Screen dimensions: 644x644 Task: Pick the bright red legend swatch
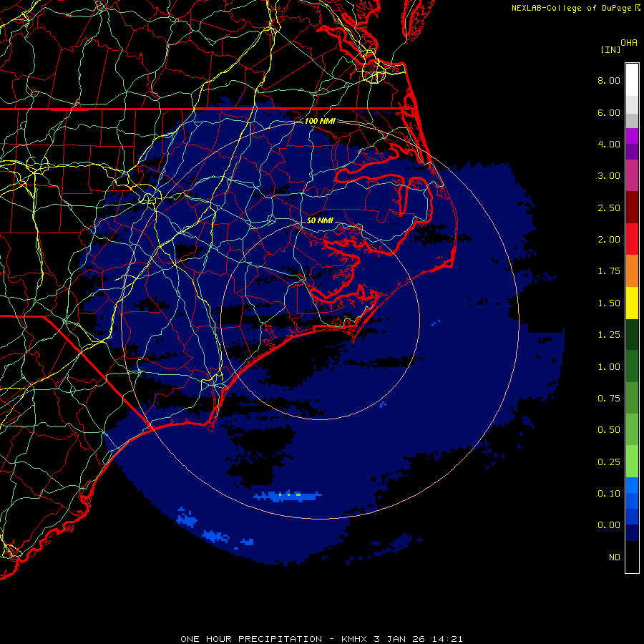tap(632, 239)
